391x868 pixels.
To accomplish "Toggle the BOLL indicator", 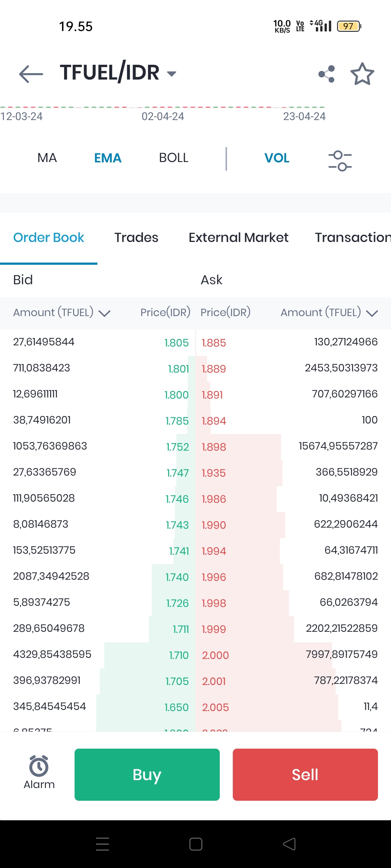I will pyautogui.click(x=174, y=158).
